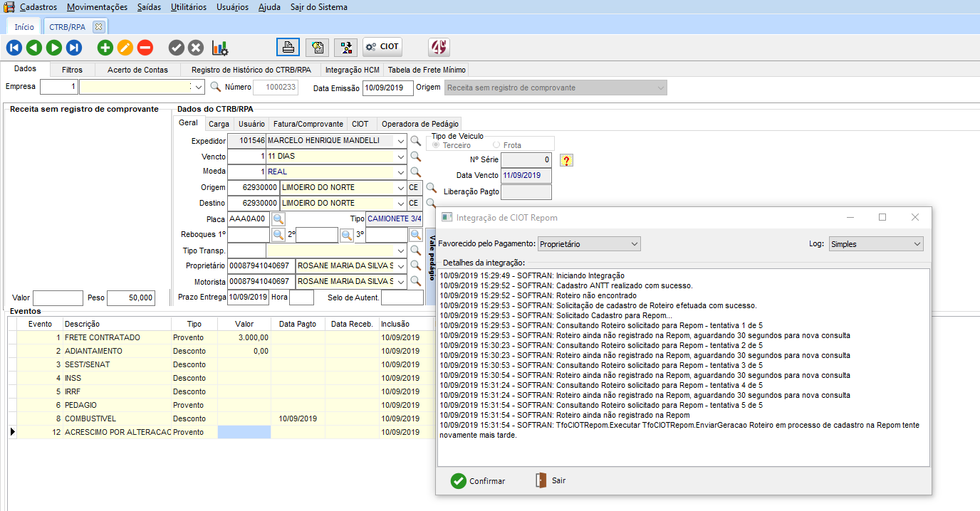
Task: Search Expedidor with magnifier icon
Action: click(416, 141)
